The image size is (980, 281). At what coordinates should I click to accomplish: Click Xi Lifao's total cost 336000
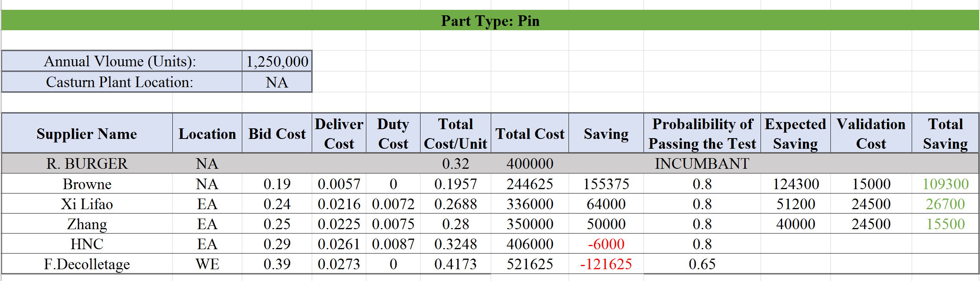point(530,204)
